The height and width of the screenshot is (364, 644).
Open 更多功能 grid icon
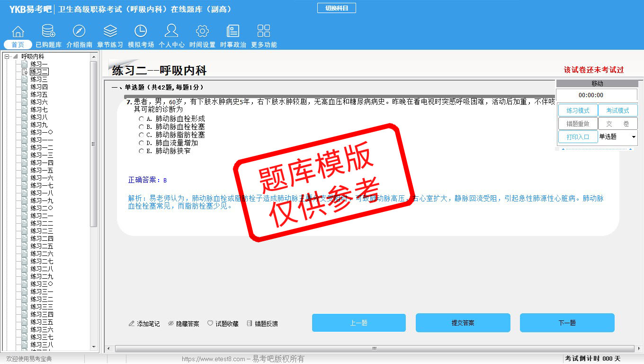pos(264,32)
